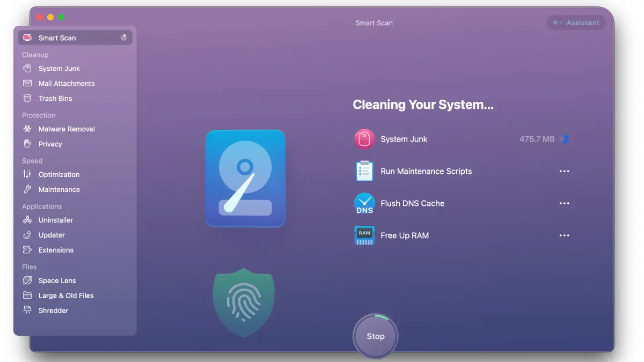Open the Maintenance label in sidebar
The image size is (644, 362).
(x=59, y=189)
